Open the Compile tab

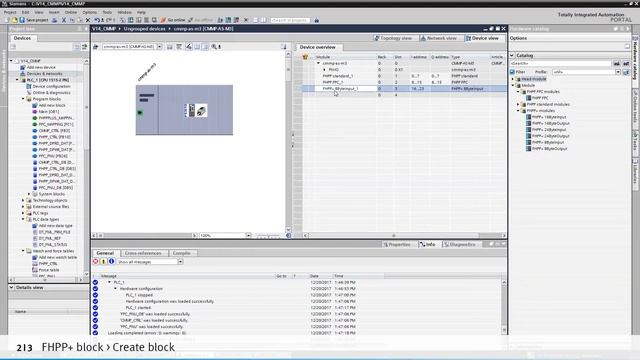pyautogui.click(x=182, y=253)
